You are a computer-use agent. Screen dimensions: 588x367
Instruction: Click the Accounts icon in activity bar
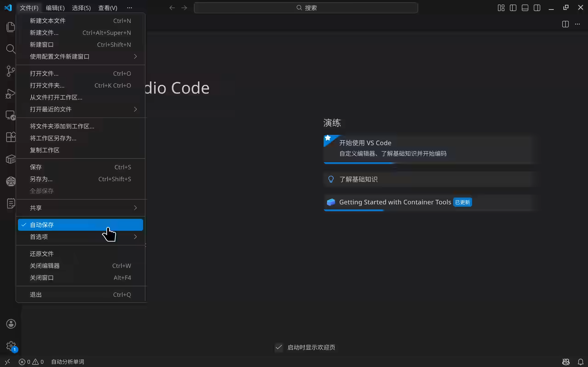click(11, 324)
